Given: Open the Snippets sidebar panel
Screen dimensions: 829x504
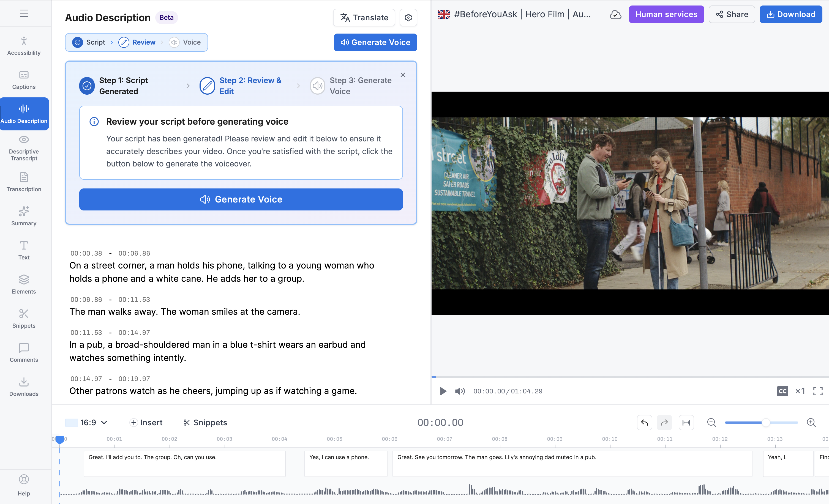Looking at the screenshot, I should point(24,318).
